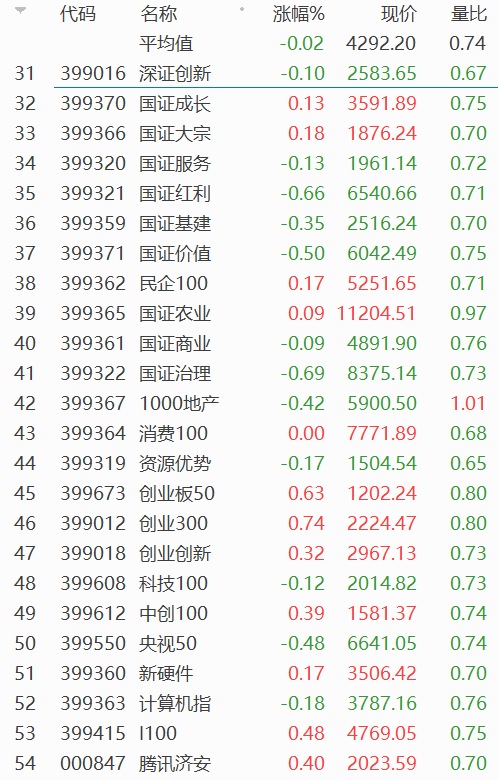Select the 国证农业 row priced 11204.51
This screenshot has height=780, width=498.
249,313
